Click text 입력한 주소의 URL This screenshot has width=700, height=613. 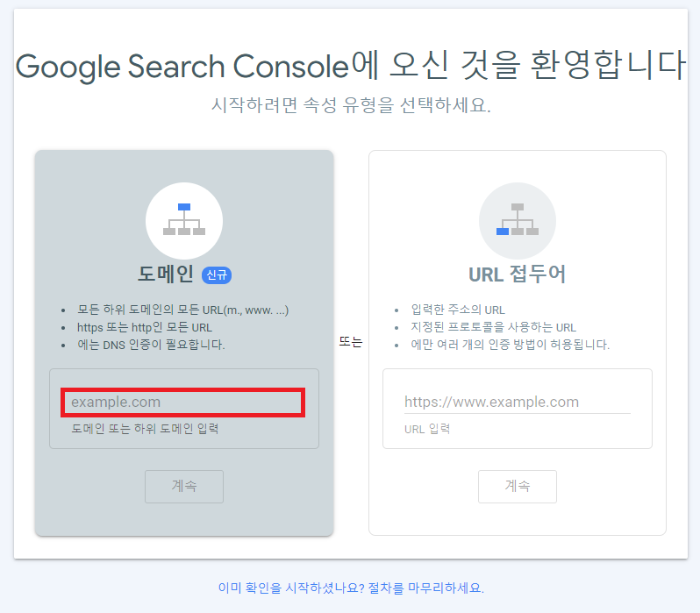pyautogui.click(x=458, y=310)
